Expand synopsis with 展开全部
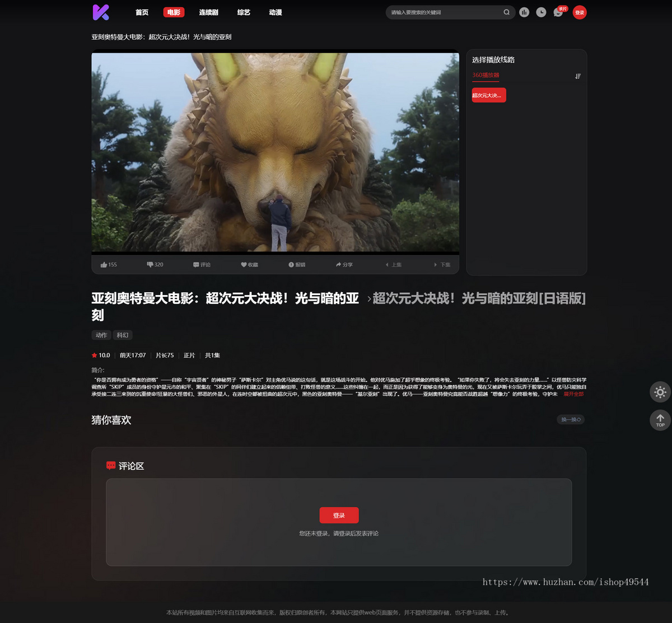The width and height of the screenshot is (672, 623). tap(573, 394)
